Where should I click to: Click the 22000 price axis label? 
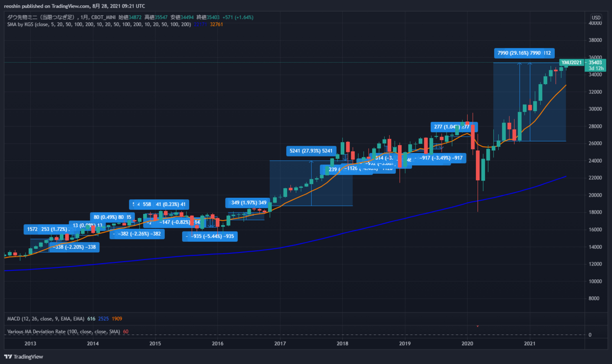(596, 178)
